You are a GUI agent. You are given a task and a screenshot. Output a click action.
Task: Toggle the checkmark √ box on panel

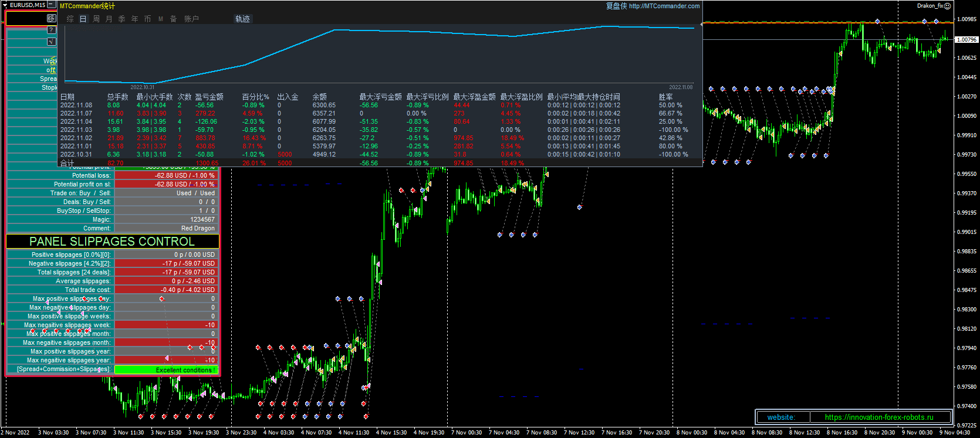(x=51, y=42)
